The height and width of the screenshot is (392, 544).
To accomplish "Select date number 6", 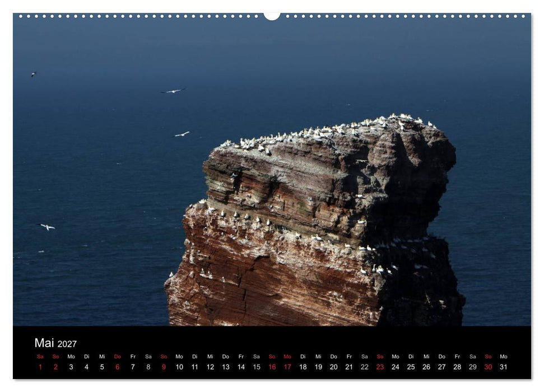I will (117, 367).
